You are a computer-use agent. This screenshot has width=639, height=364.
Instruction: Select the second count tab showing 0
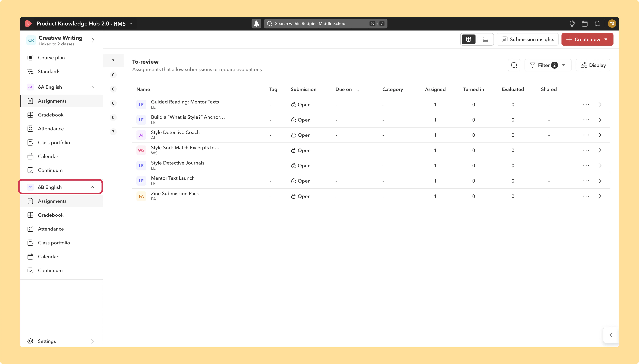(113, 75)
